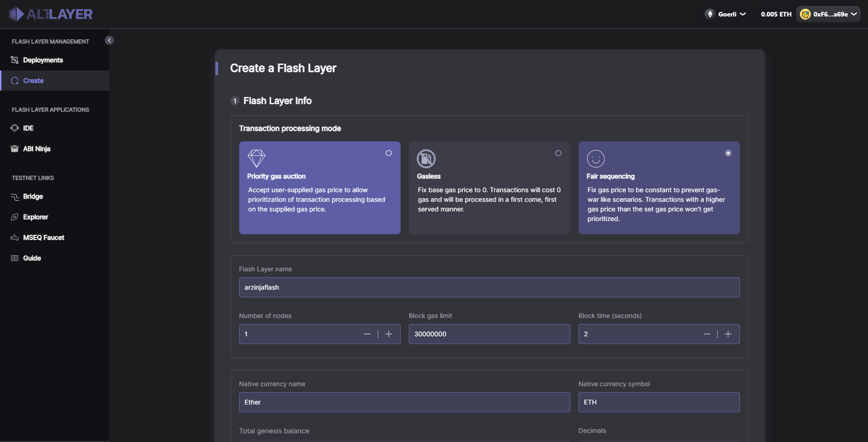Click the Explorer sidebar icon
This screenshot has width=868, height=442.
pos(15,217)
